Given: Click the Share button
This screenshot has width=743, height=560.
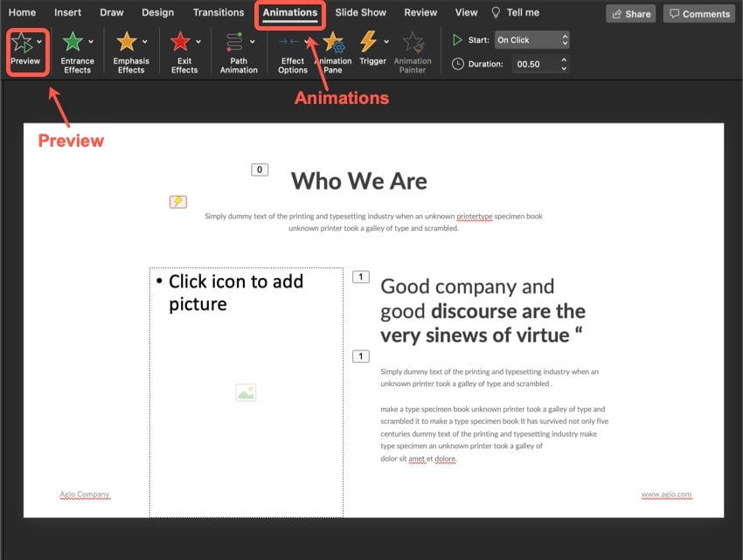Looking at the screenshot, I should 630,13.
